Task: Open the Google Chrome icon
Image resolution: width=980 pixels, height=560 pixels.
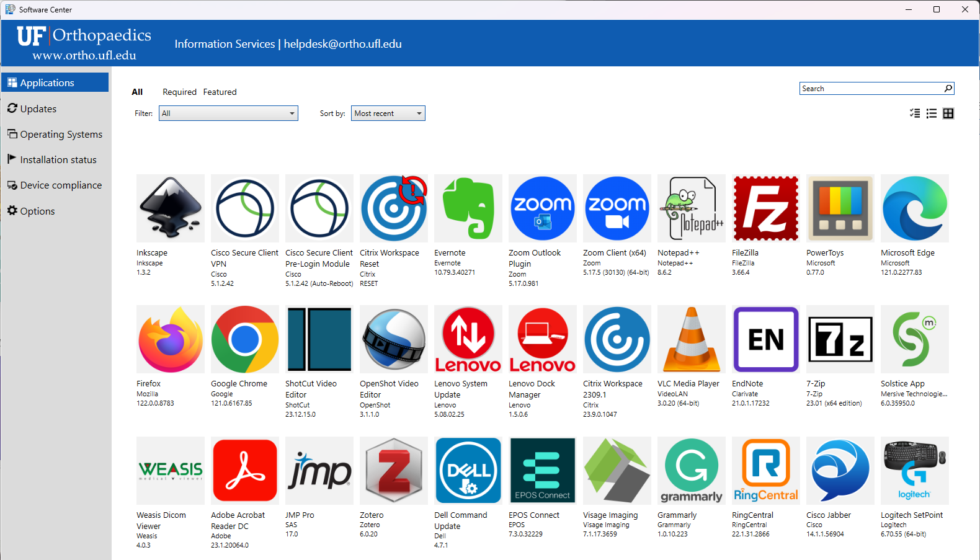Action: tap(245, 339)
